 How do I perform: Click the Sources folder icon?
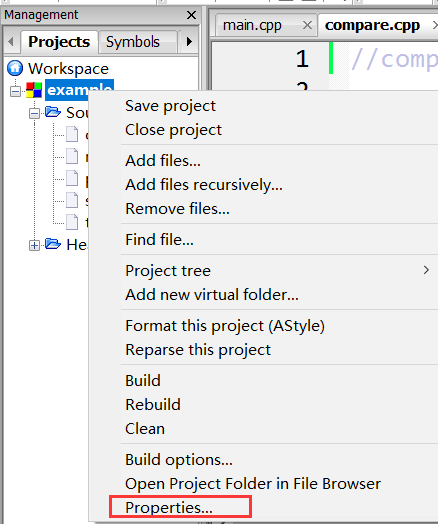[x=53, y=112]
